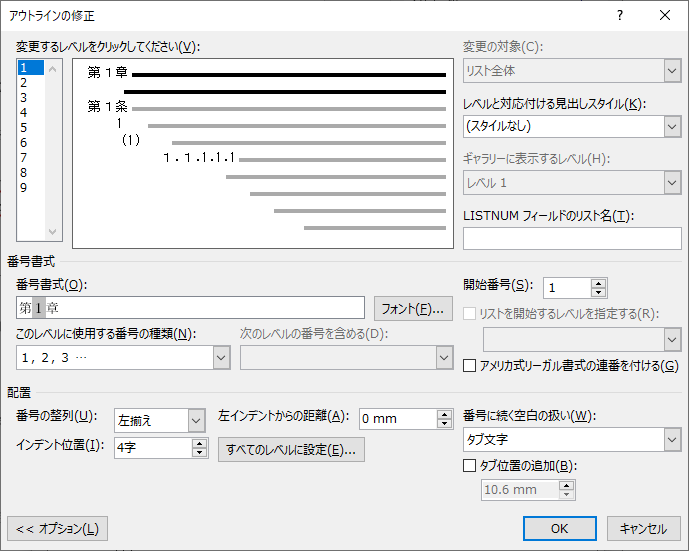Viewport: 689px width, 551px height.
Task: Click すべてのレベルに設定 button
Action: 291,450
